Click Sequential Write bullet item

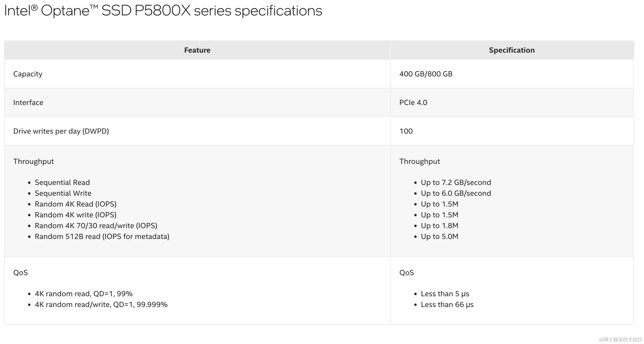click(63, 193)
